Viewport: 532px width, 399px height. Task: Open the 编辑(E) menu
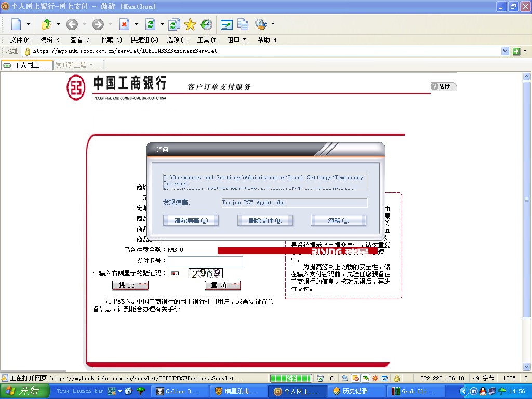tap(51, 40)
